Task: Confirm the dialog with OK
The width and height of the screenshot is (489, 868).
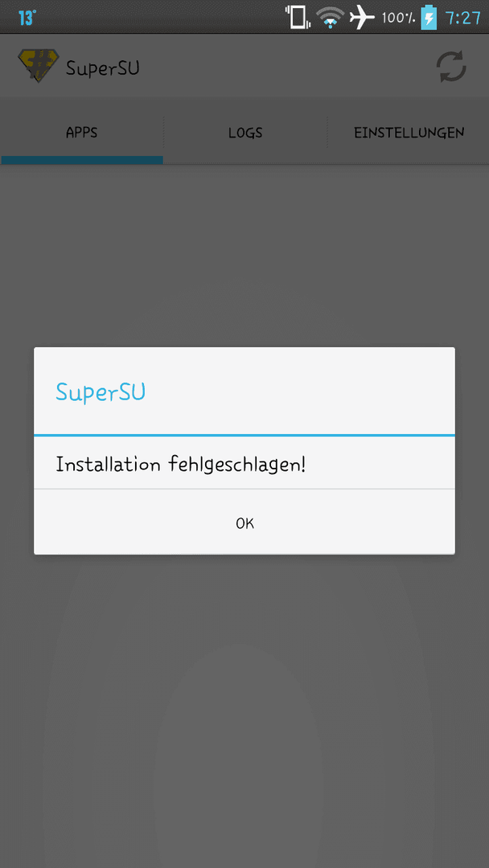Action: (244, 522)
